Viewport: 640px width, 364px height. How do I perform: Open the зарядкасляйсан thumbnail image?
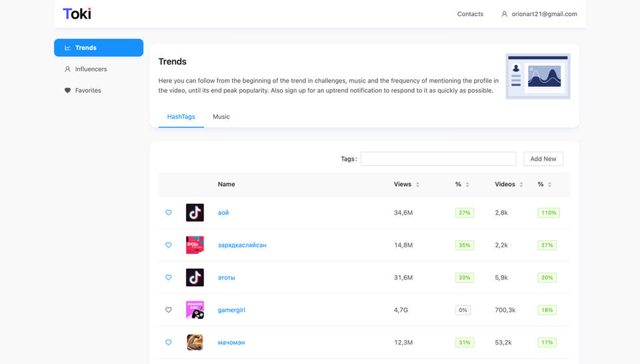(x=195, y=245)
